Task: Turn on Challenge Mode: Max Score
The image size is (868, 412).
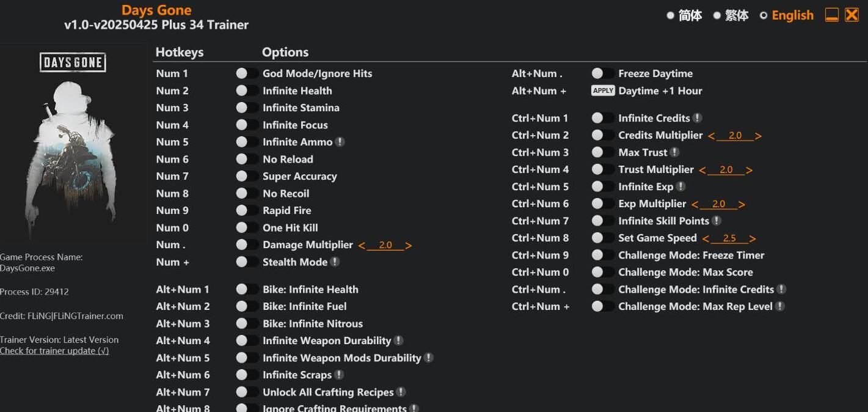Action: (602, 272)
